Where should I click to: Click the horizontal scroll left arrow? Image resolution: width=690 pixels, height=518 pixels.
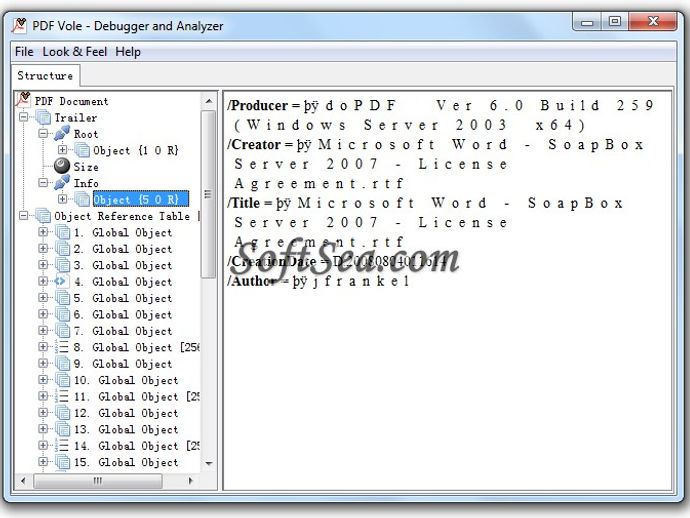tap(23, 481)
